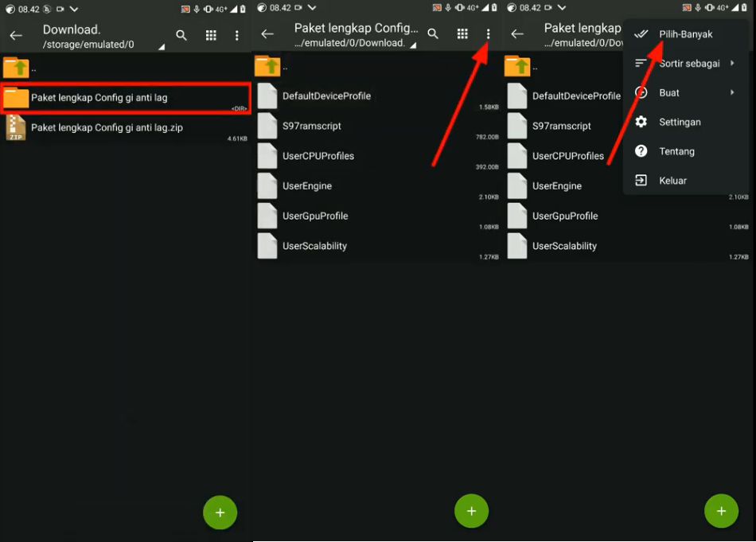Tap the Sortir sebagai sort icon
The height and width of the screenshot is (542, 756).
(641, 63)
